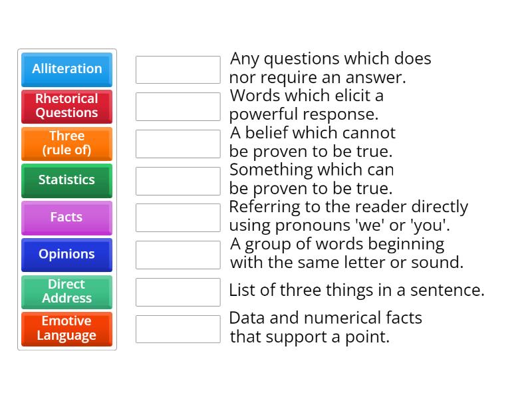Click the answer box beside rhetorical question definition
This screenshot has height=399, width=532.
click(178, 70)
